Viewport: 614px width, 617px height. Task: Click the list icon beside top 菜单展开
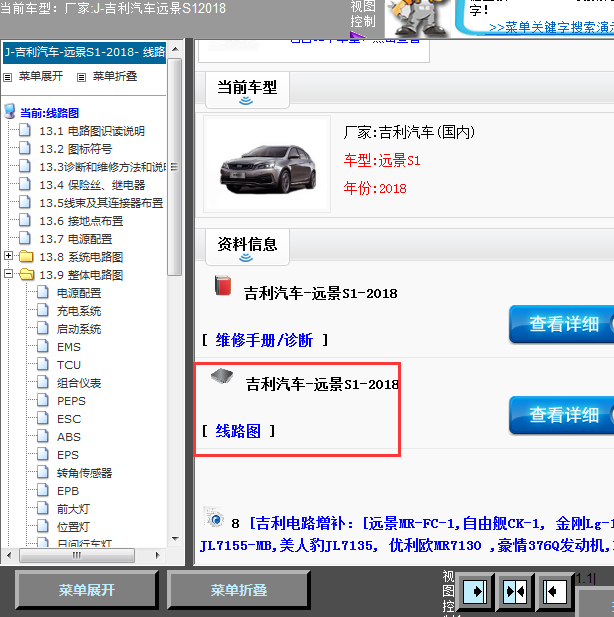click(7, 78)
